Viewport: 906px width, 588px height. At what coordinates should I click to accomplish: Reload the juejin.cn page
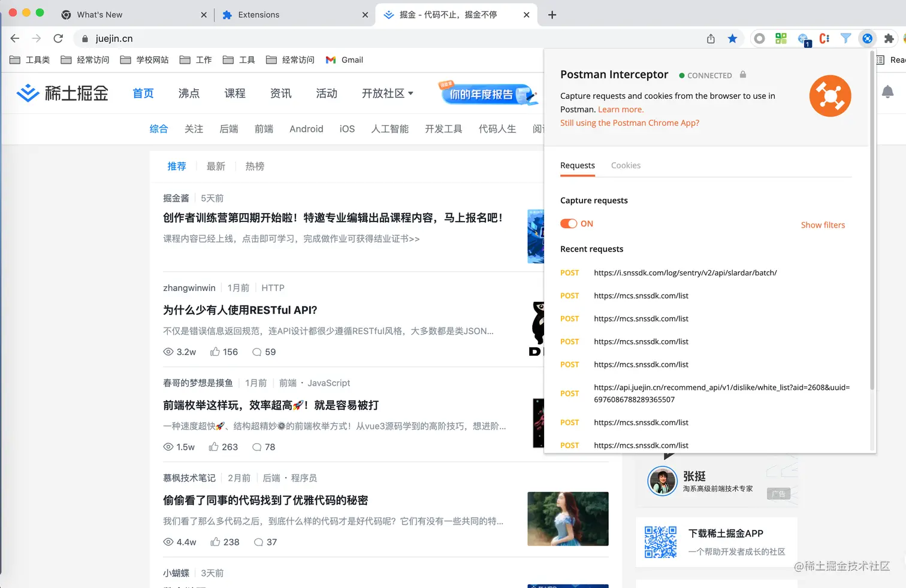point(58,38)
